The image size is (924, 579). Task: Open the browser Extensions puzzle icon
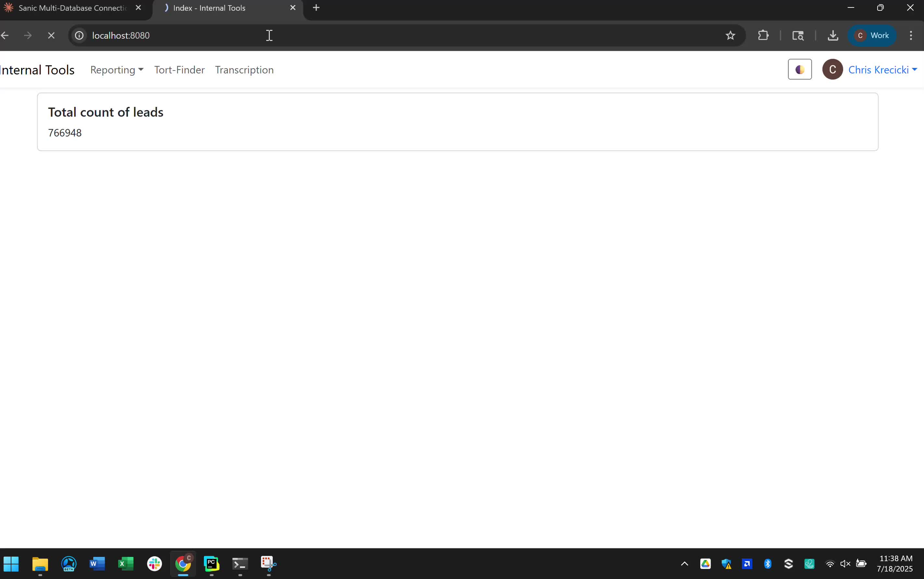763,36
